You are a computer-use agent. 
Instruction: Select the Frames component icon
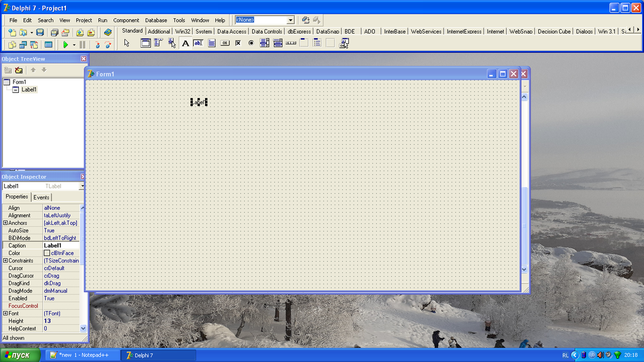pos(145,43)
